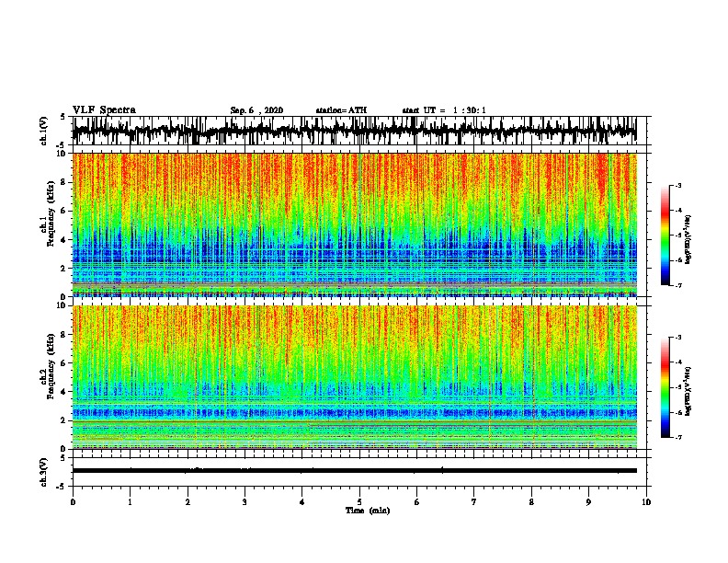Click the ch.3 voltage waveform trace
This screenshot has height=563, width=728.
coord(355,471)
